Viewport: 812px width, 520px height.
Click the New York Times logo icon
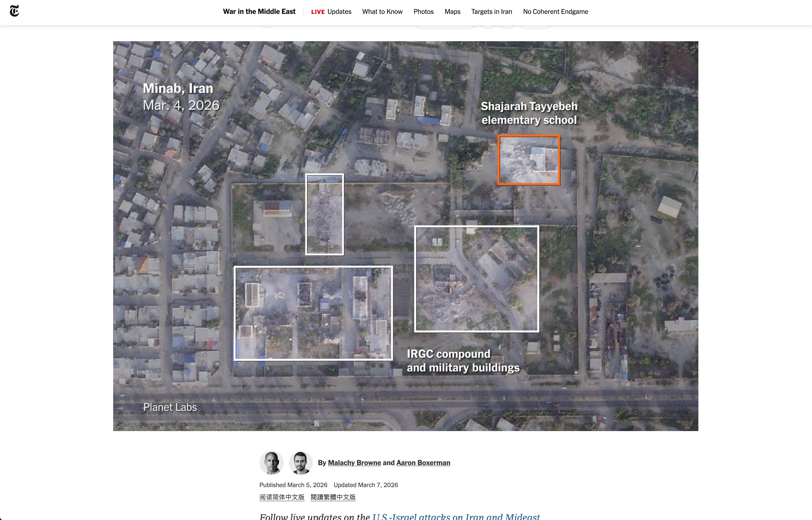[14, 11]
